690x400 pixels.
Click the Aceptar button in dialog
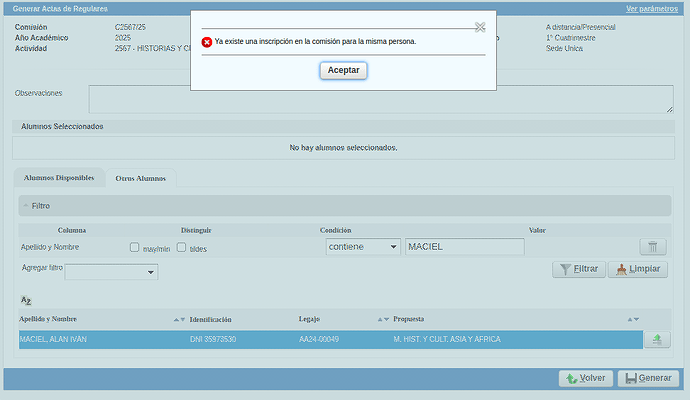(x=343, y=70)
